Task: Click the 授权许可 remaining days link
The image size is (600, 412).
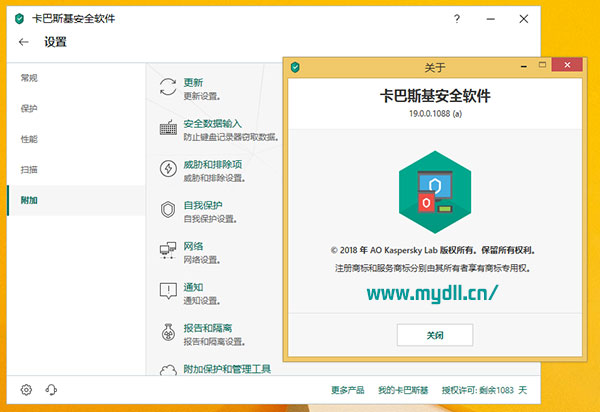Action: (484, 390)
